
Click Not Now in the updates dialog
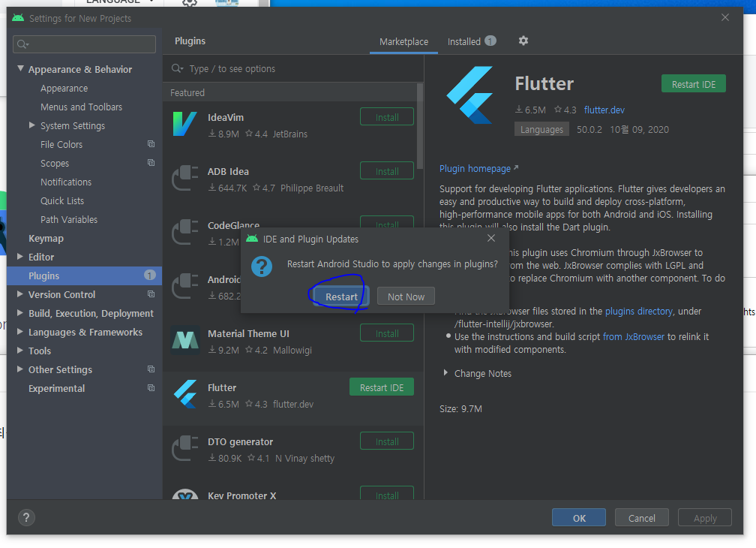[x=406, y=297]
